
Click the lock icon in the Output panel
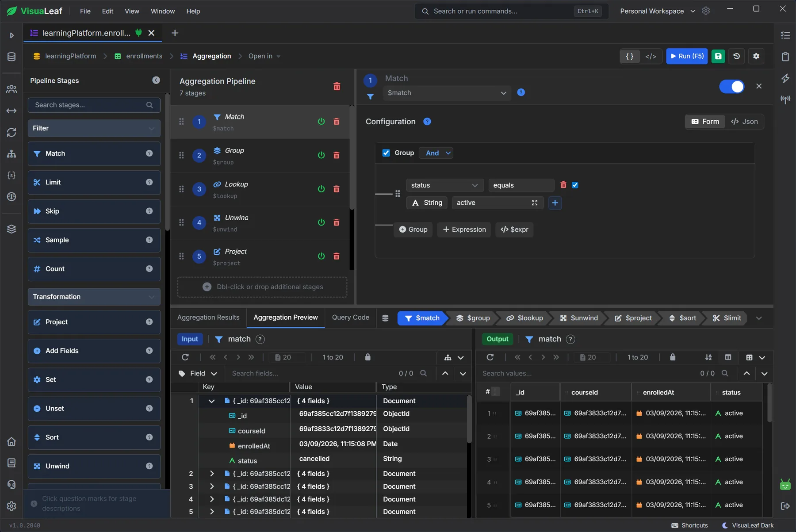click(x=673, y=357)
